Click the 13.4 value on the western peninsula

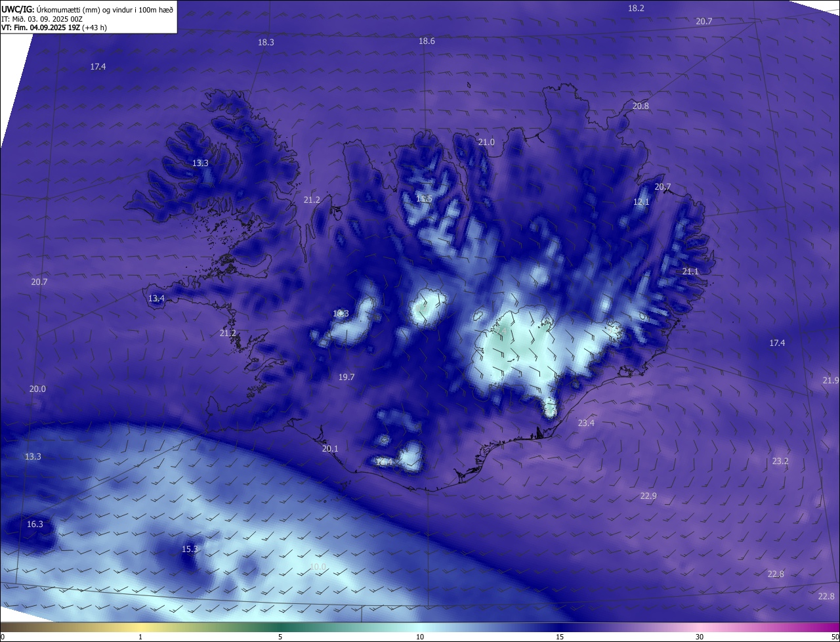pos(156,298)
